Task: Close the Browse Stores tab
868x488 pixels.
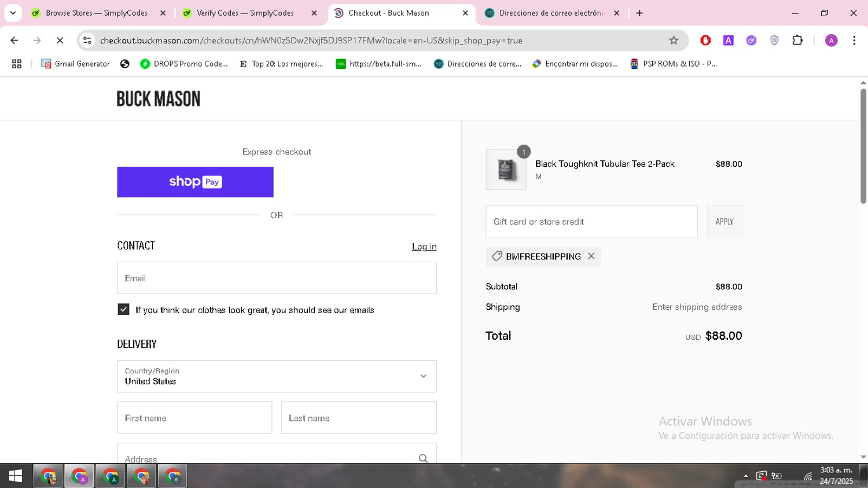Action: pos(163,13)
